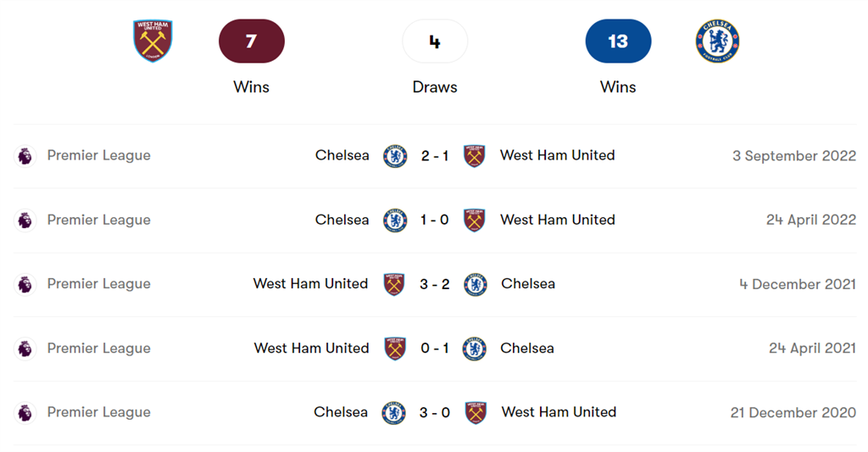The width and height of the screenshot is (868, 452).
Task: Click Chelsea badge in 24 April 2021 match
Action: [475, 349]
